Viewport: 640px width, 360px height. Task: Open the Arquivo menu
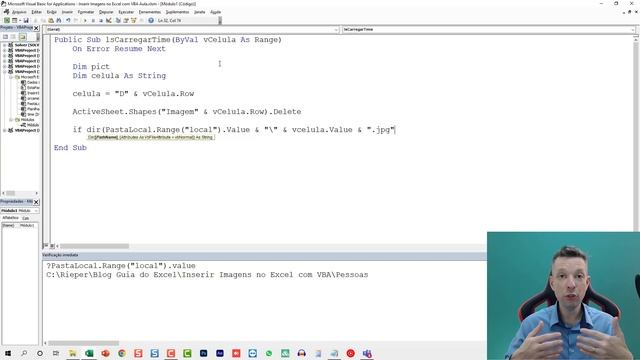[x=19, y=12]
